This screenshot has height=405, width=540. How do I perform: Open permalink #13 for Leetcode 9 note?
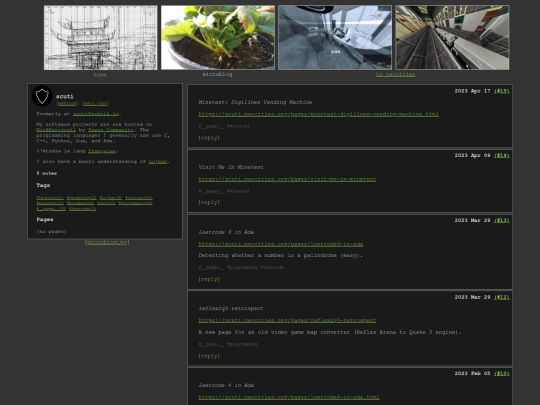point(502,220)
